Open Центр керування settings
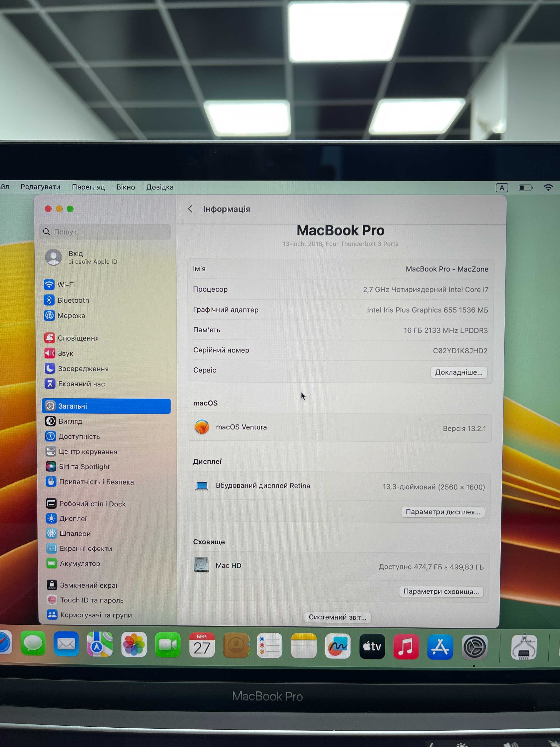The image size is (560, 747). point(81,451)
